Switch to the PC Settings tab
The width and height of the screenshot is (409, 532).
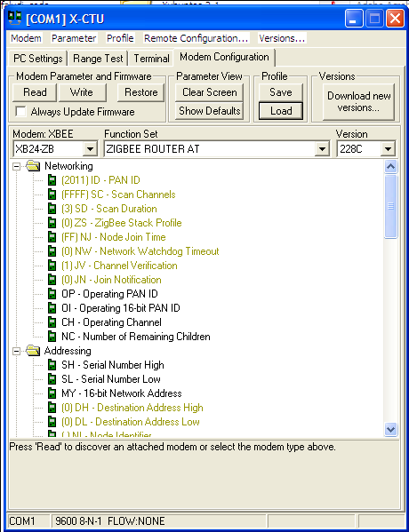[x=38, y=59]
